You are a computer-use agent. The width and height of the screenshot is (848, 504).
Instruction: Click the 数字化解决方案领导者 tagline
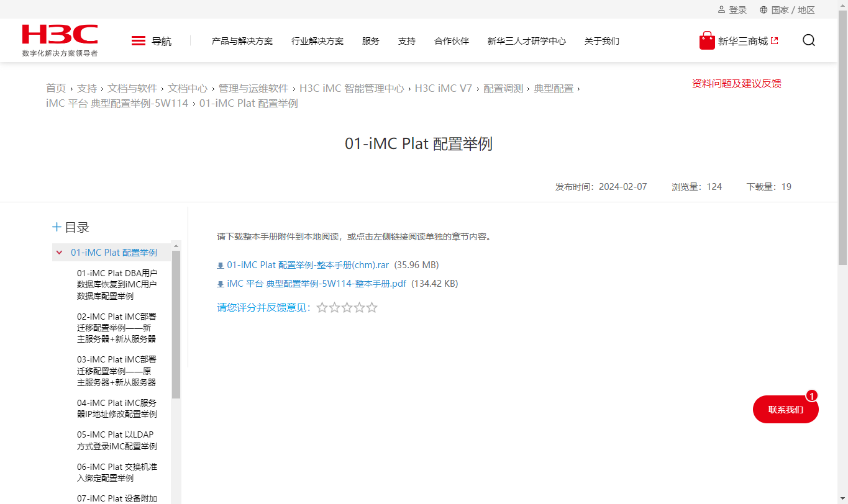pyautogui.click(x=60, y=53)
